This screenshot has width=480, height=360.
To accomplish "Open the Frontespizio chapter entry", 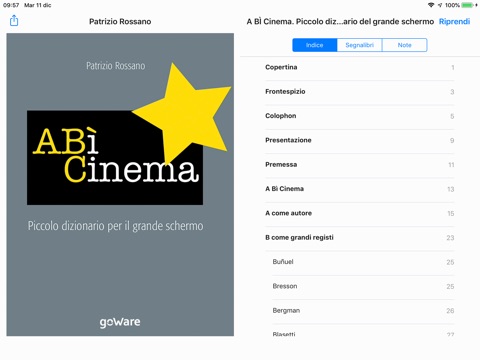I will click(360, 92).
